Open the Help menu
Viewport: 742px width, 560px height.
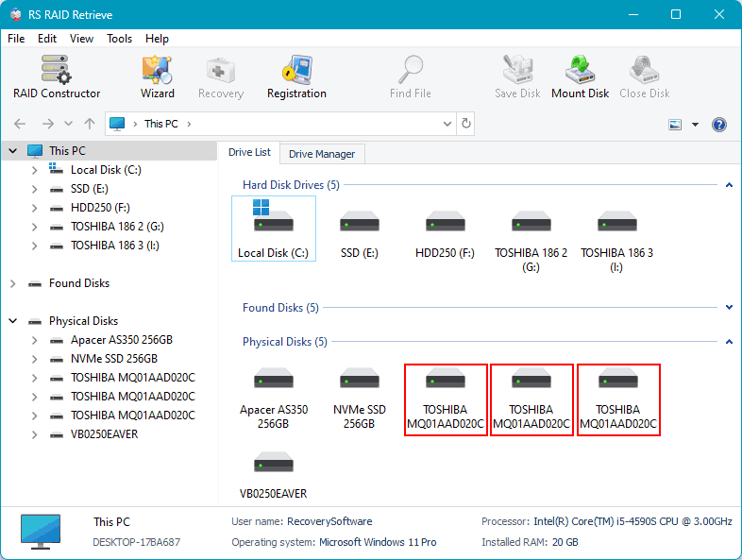tap(157, 39)
